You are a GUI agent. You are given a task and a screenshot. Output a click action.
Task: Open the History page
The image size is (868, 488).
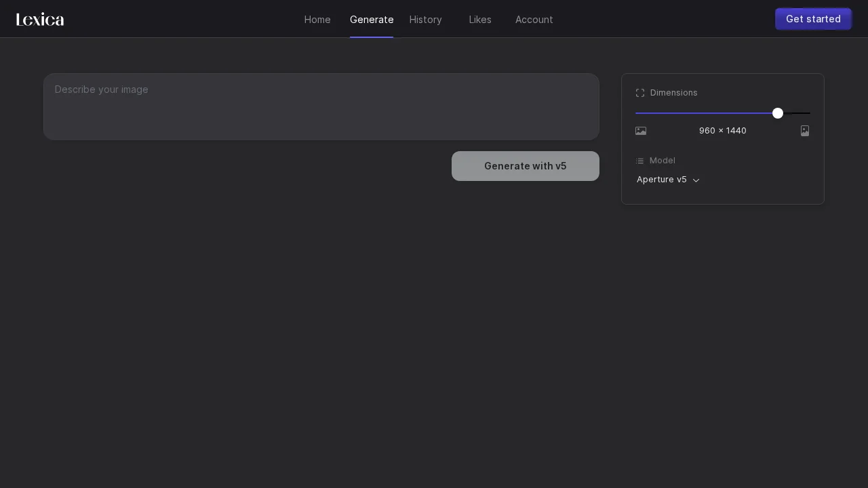click(425, 20)
